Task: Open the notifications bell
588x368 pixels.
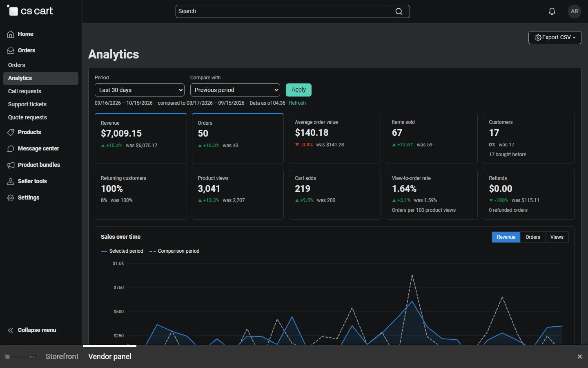Action: pyautogui.click(x=552, y=11)
